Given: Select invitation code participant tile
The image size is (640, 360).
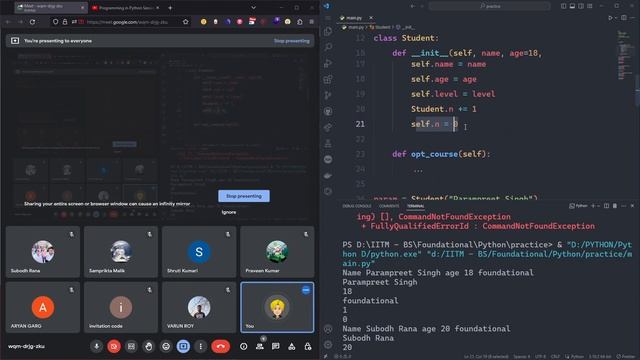Looking at the screenshot, I should click(121, 307).
